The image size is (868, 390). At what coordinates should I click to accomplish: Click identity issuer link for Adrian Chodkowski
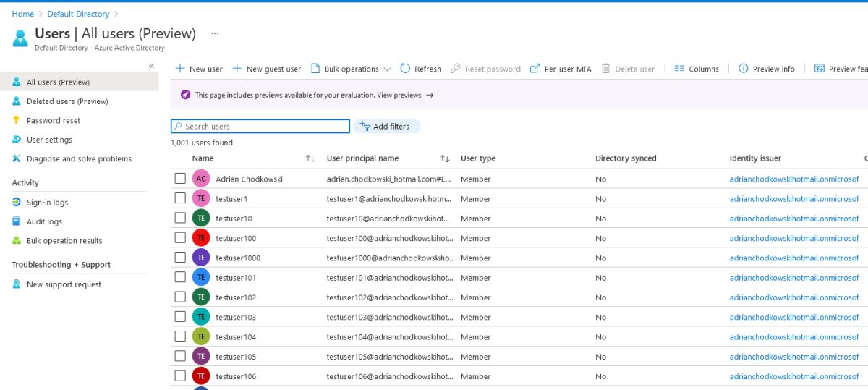(x=794, y=179)
